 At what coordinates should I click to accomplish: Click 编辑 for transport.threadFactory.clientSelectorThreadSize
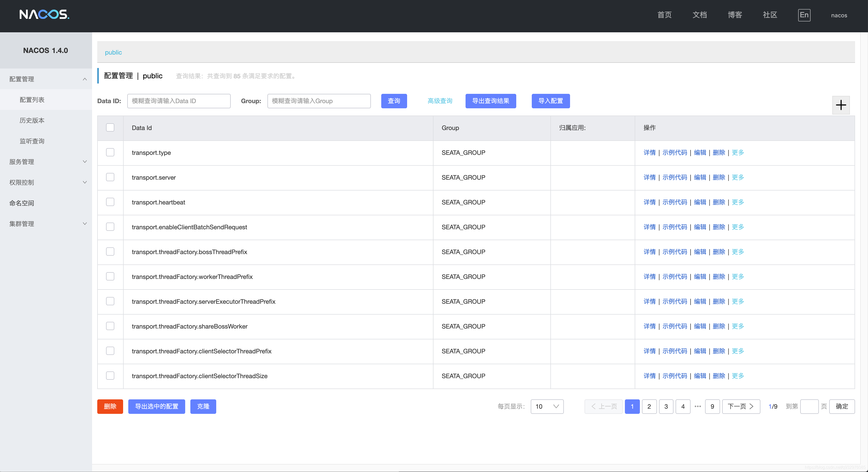pyautogui.click(x=700, y=376)
